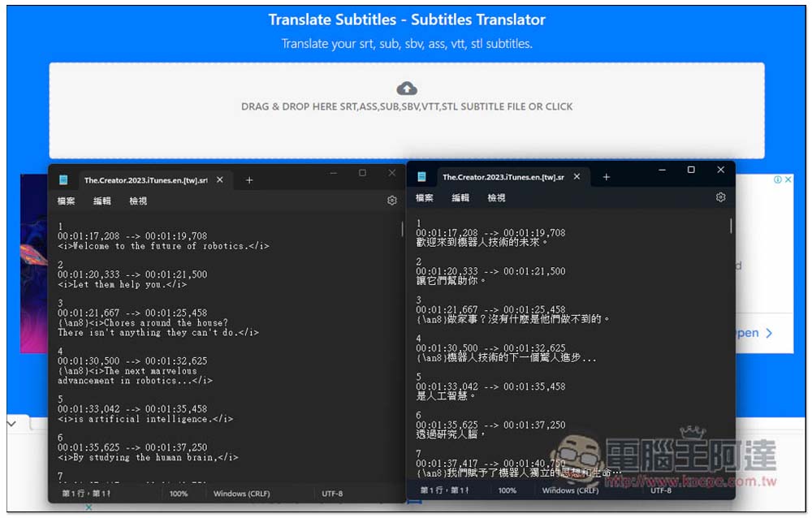The width and height of the screenshot is (812, 518).
Task: Close the srt tab in left Notepad
Action: [219, 179]
